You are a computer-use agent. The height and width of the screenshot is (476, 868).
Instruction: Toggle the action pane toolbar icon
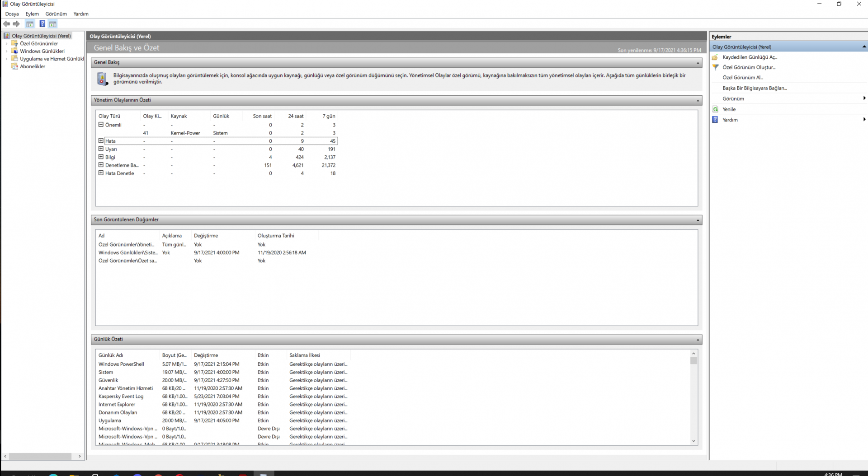(53, 24)
